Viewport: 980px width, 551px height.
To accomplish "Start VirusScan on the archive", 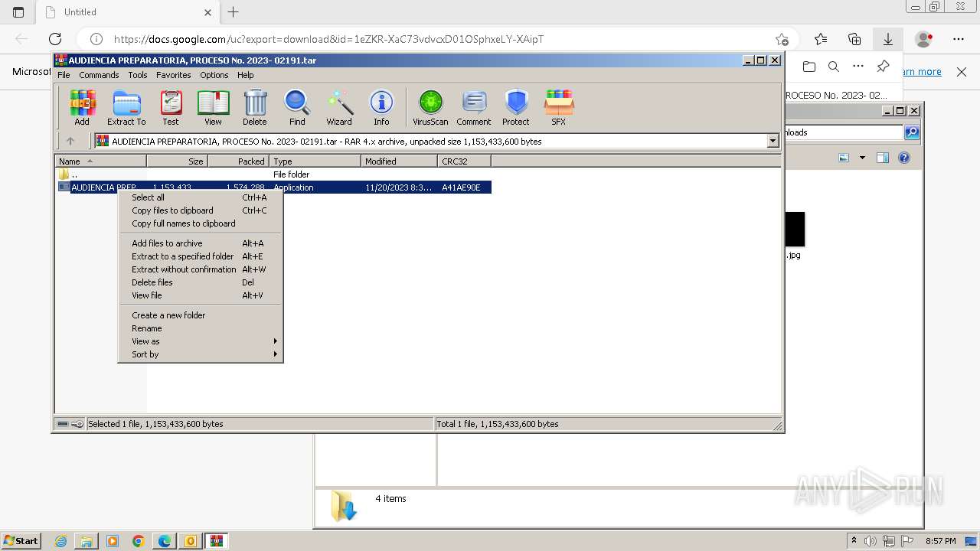I will 430,107.
